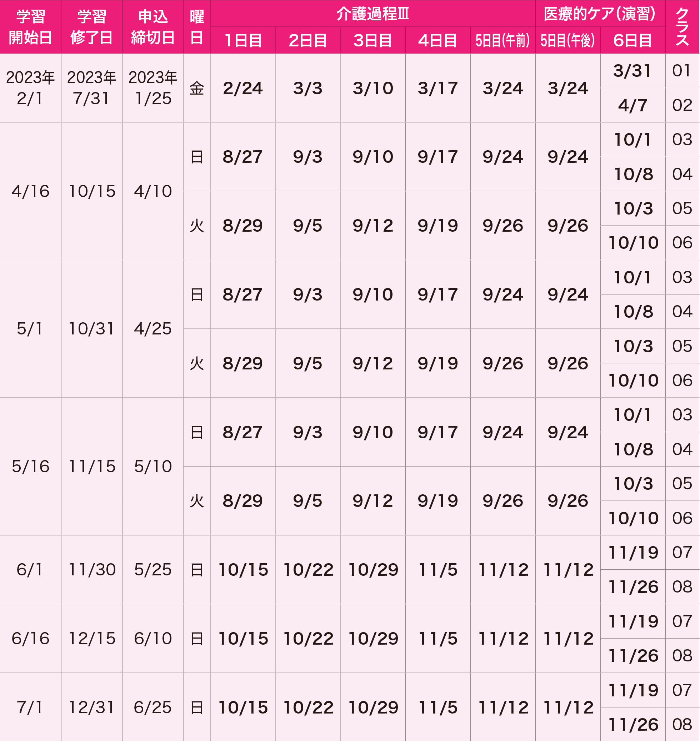Click the 6日目 sub-header

[x=633, y=40]
